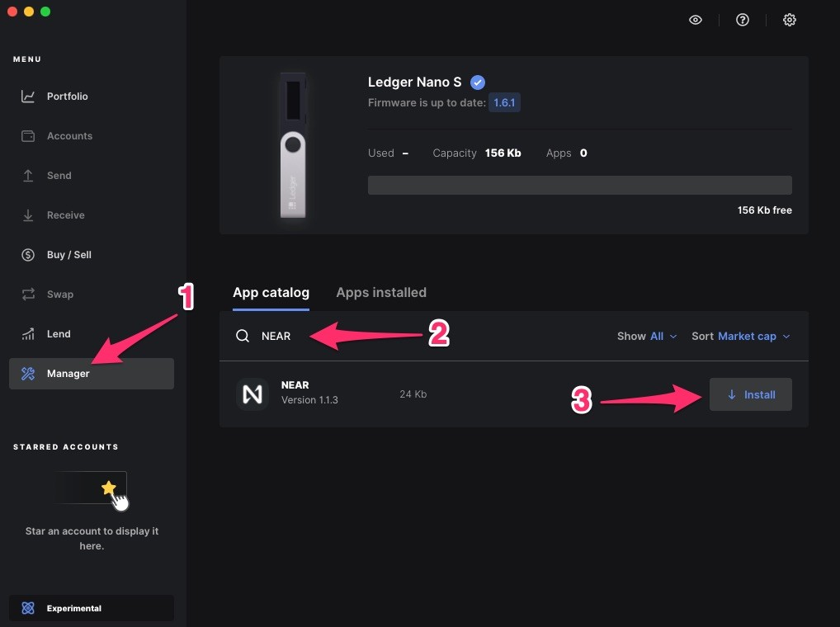Click the Lend bars icon
Screen dimensions: 840x627
(28, 334)
